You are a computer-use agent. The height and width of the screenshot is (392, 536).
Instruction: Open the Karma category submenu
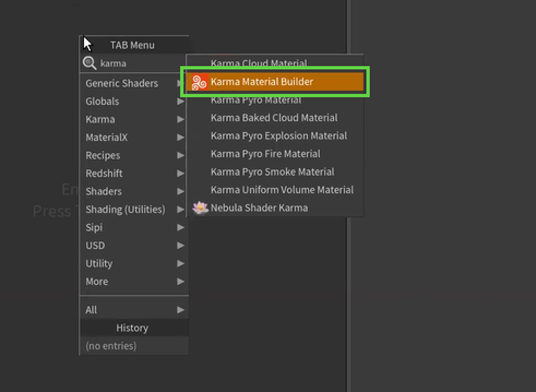point(100,120)
